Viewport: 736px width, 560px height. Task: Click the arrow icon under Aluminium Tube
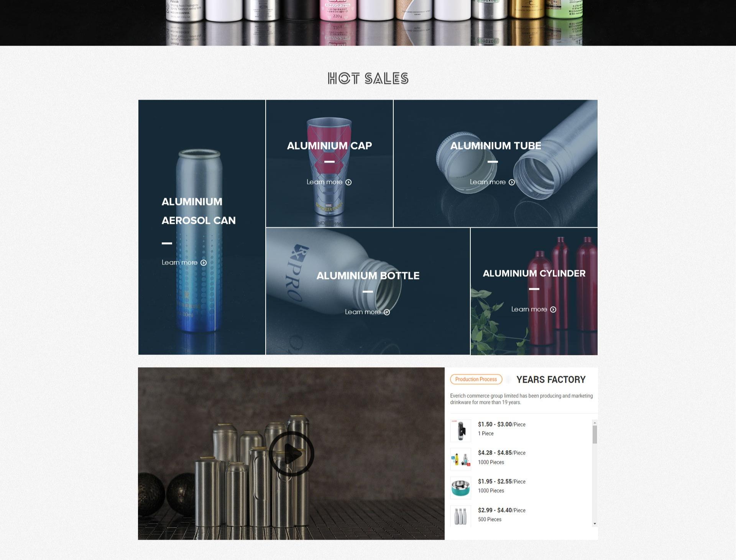(x=512, y=182)
